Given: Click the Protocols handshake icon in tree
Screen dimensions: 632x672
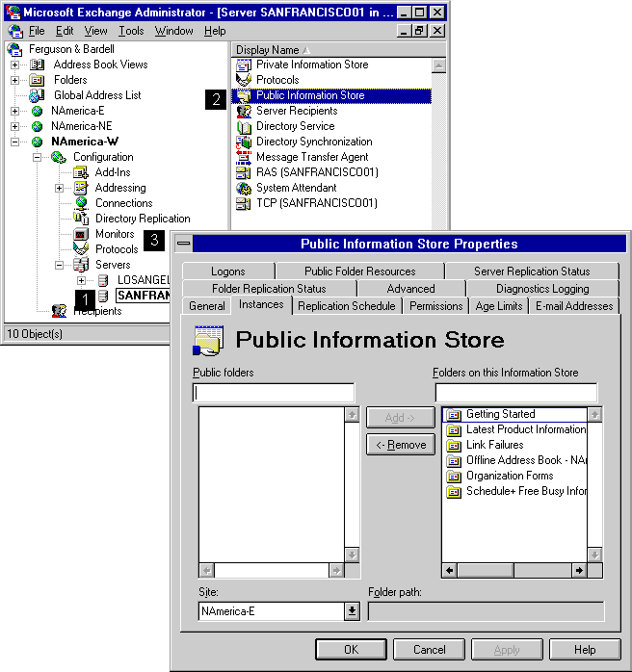Looking at the screenshot, I should pyautogui.click(x=81, y=249).
